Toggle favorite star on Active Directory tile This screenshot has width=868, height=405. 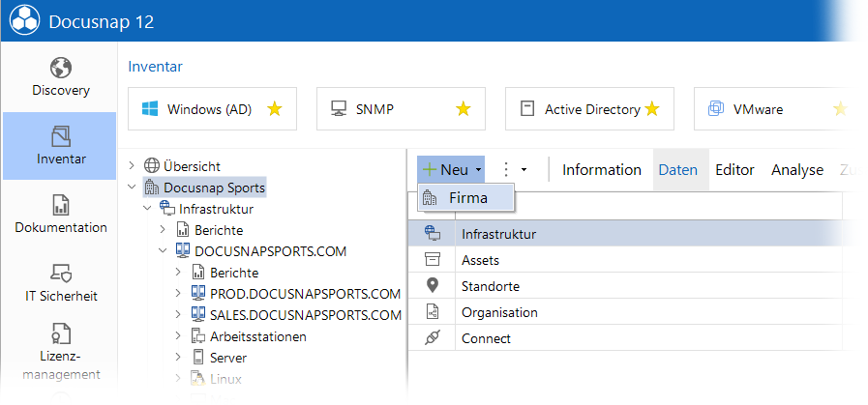652,109
